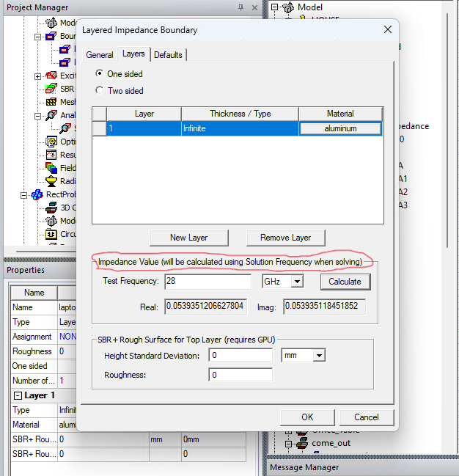Click the SBR region icon in project tree
The width and height of the screenshot is (459, 476).
51,89
